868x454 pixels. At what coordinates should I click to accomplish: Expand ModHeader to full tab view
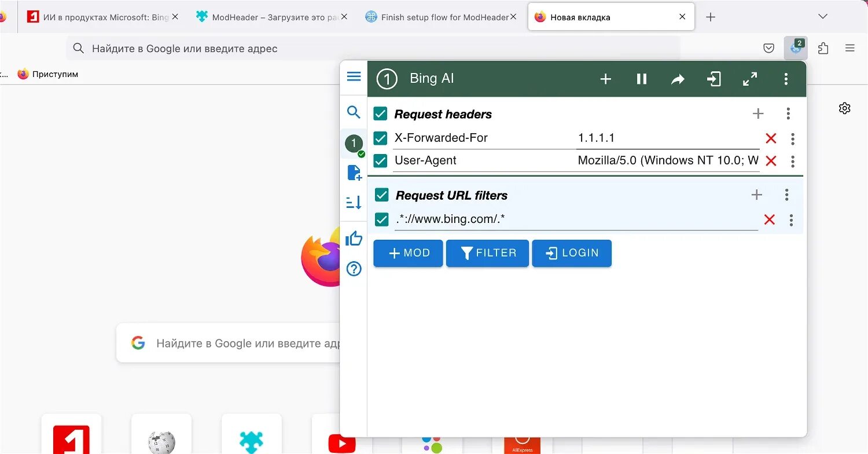(x=750, y=79)
